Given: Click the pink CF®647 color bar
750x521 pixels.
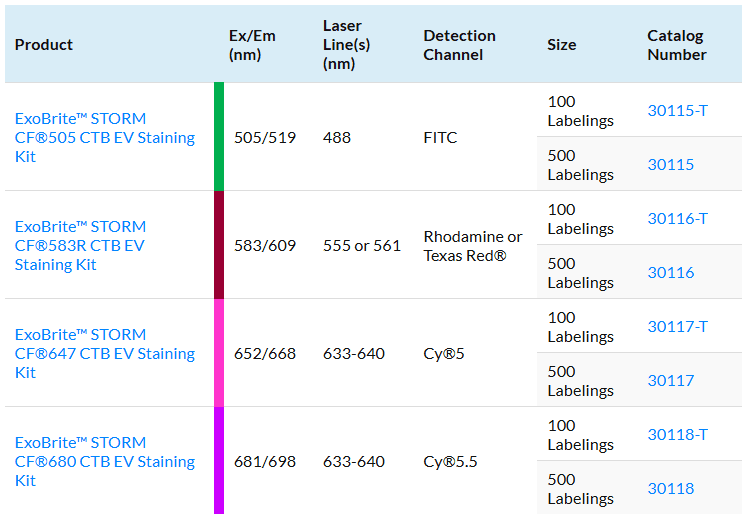Looking at the screenshot, I should (219, 353).
